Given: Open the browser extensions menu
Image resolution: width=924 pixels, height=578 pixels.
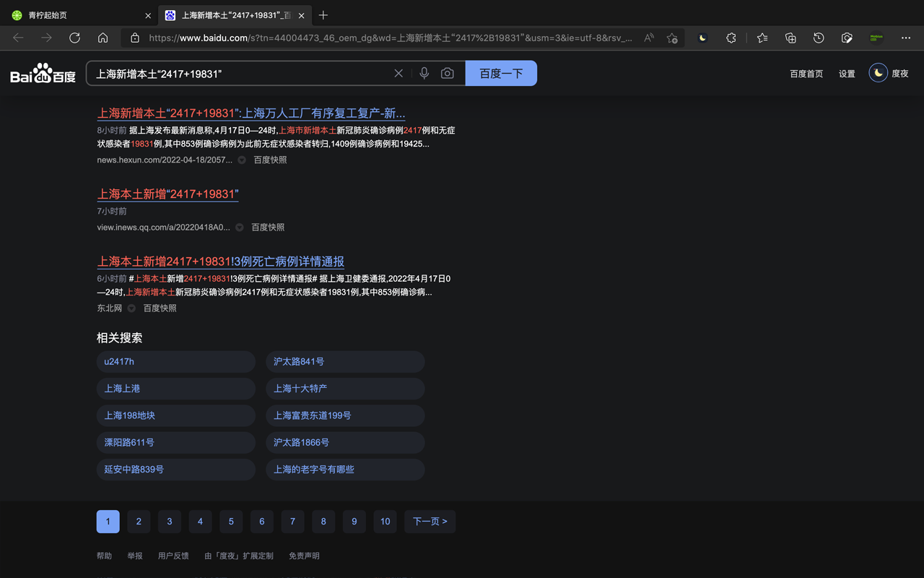Looking at the screenshot, I should click(x=731, y=38).
